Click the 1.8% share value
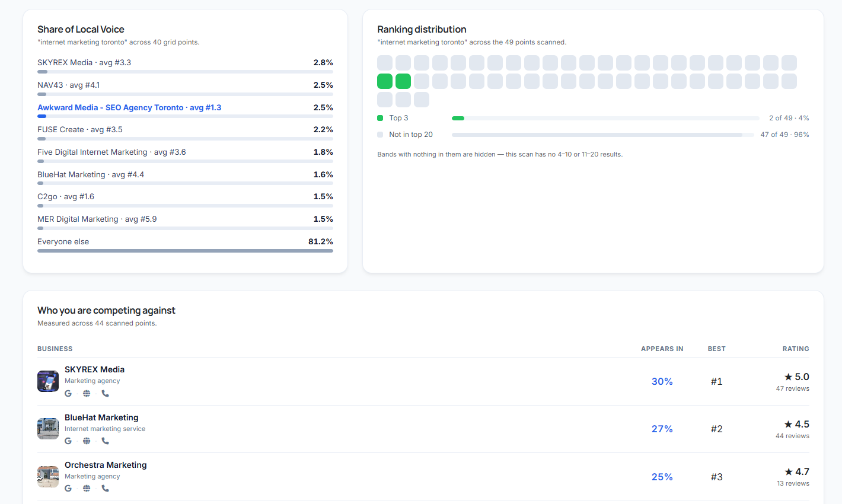The image size is (842, 504). click(323, 152)
